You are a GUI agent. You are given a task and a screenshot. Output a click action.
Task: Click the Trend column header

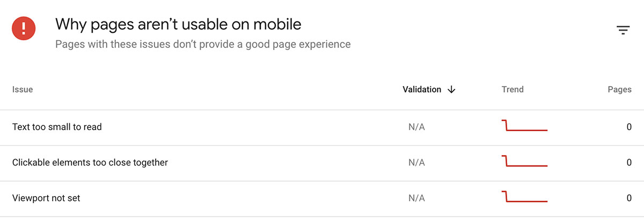[x=513, y=90]
